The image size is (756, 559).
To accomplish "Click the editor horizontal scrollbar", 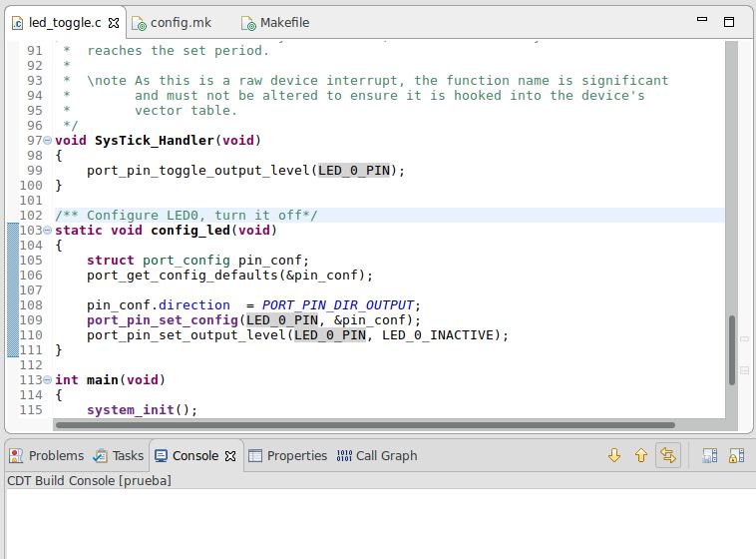I will [365, 425].
